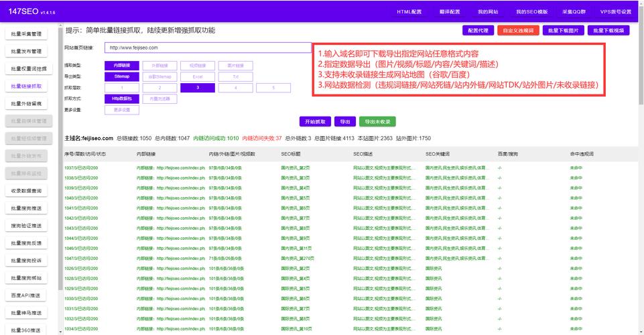Start crawling with 开始抓取 button
644x335 pixels.
315,121
